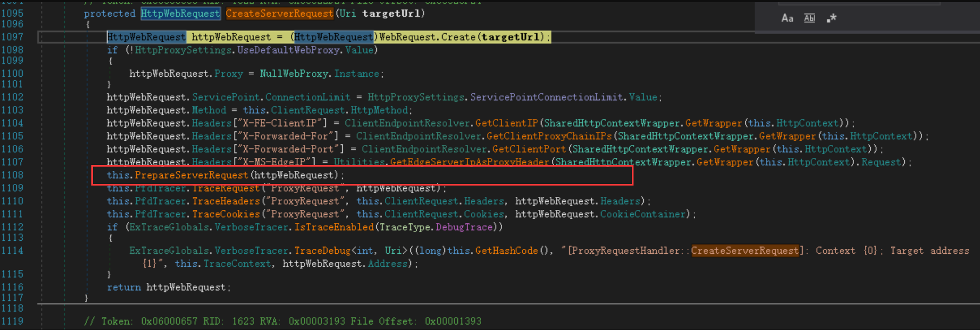Image resolution: width=980 pixels, height=330 pixels.
Task: Open GetEdgeServerIpAsProxyHeader method definition
Action: click(469, 162)
